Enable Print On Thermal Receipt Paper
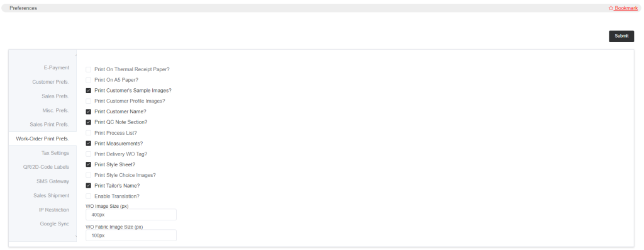This screenshot has width=644, height=250. tap(88, 69)
